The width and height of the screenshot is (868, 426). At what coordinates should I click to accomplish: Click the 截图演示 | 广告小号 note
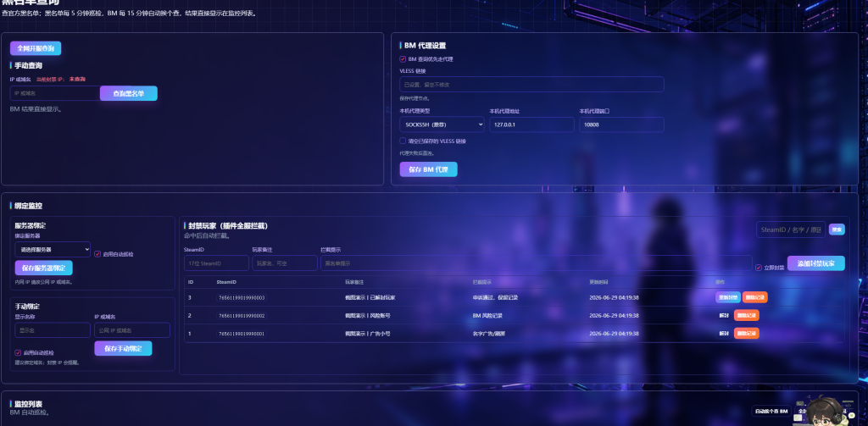[368, 334]
